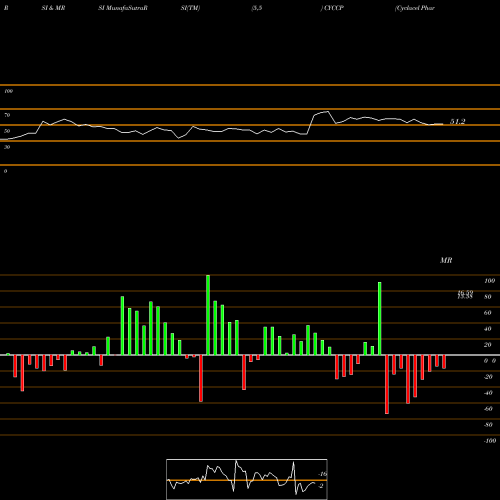Click the RSI value label 51.2
The width and height of the screenshot is (500, 500).
[x=457, y=122]
